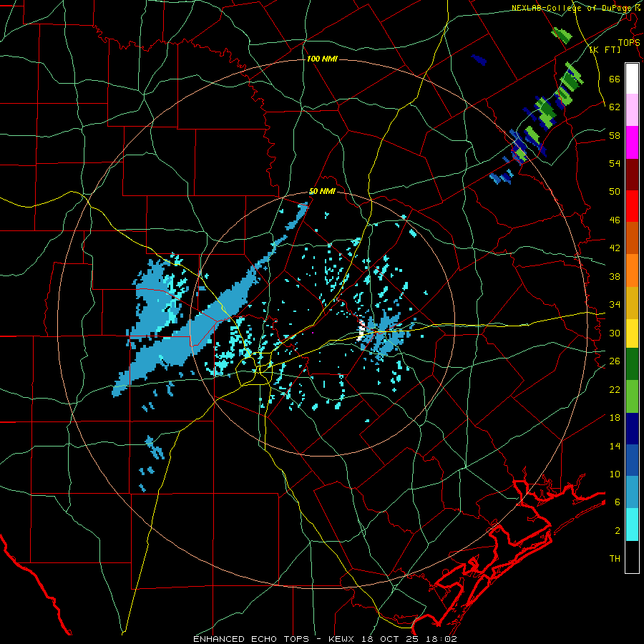This screenshot has width=644, height=644.
Task: Click the tiny magenta echo pixel near the radar center
Action: [313, 332]
